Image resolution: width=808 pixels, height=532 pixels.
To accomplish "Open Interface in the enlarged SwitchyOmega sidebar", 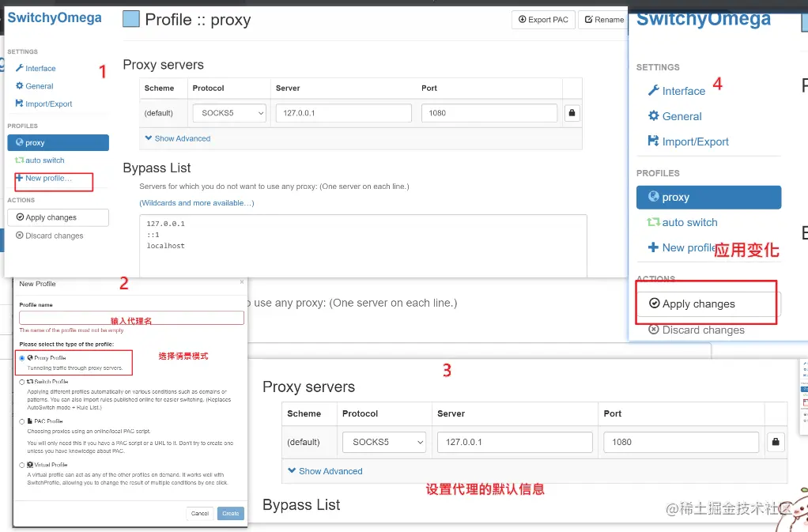I will [677, 91].
